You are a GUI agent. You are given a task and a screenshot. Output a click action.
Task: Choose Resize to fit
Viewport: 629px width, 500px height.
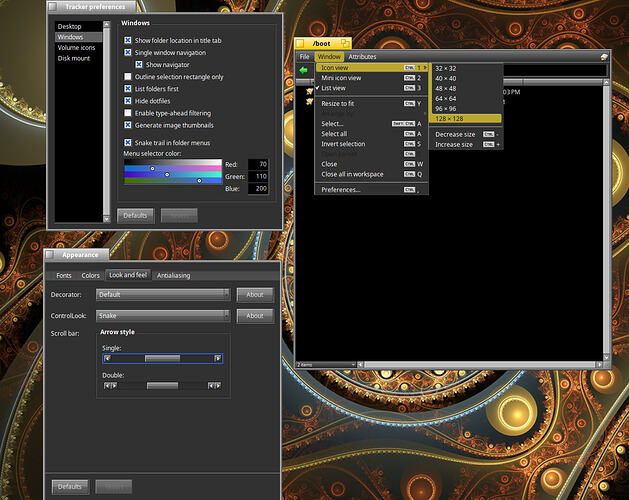[x=371, y=104]
